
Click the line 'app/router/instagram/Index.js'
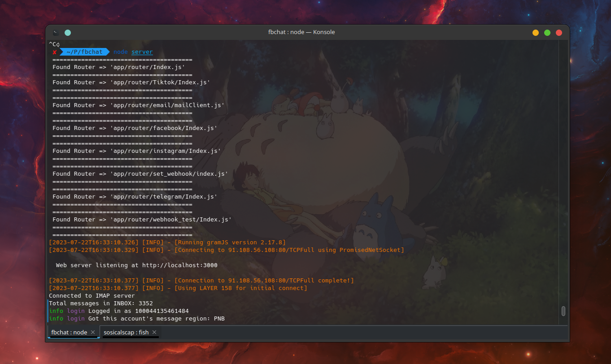tap(137, 151)
